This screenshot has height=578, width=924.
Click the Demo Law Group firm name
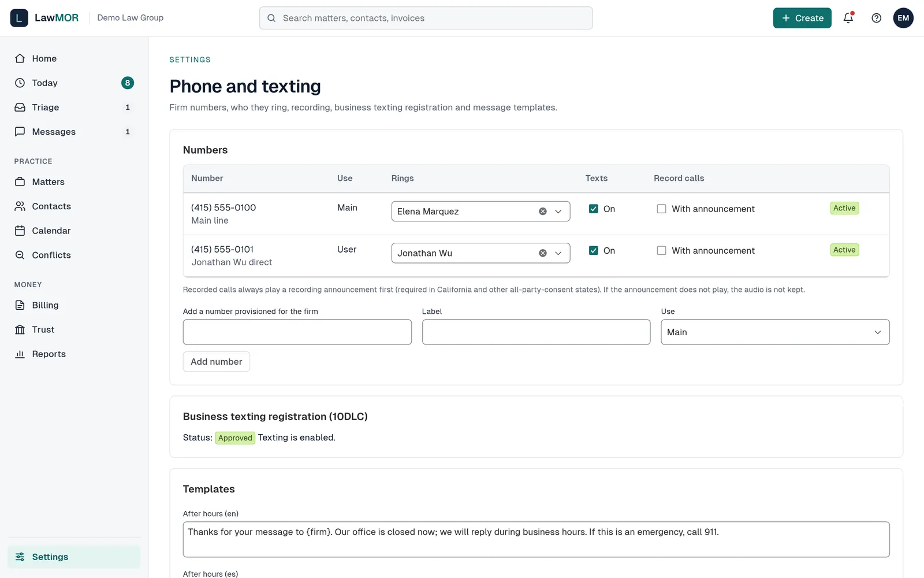(x=131, y=18)
